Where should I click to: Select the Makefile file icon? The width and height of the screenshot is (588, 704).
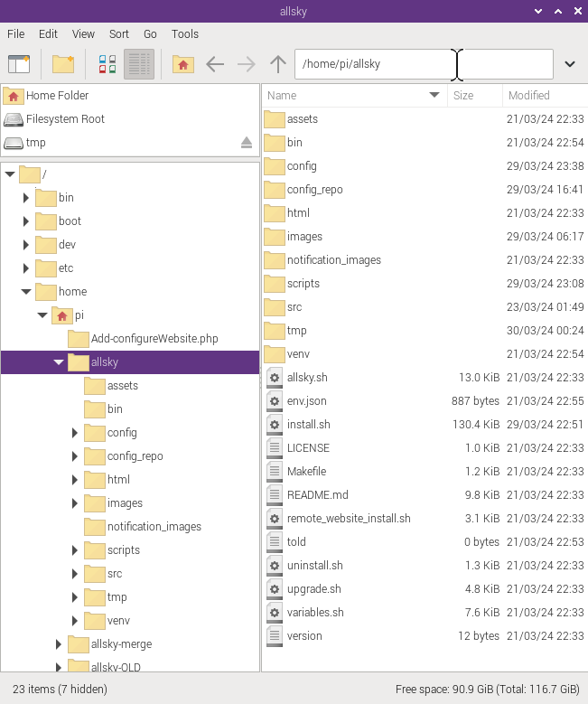tap(275, 472)
